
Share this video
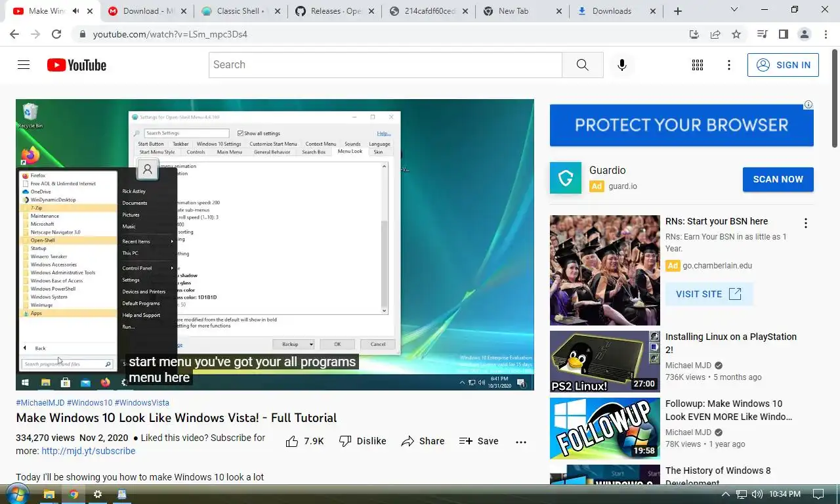click(x=423, y=442)
